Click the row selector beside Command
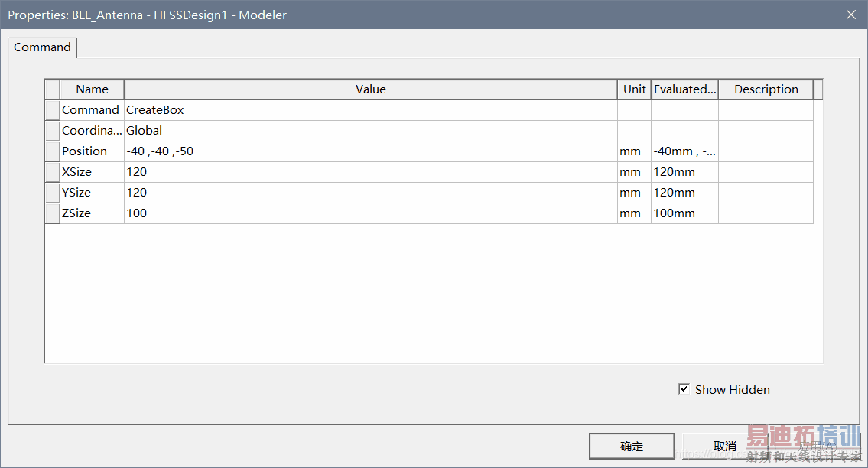868x468 pixels. click(x=52, y=109)
